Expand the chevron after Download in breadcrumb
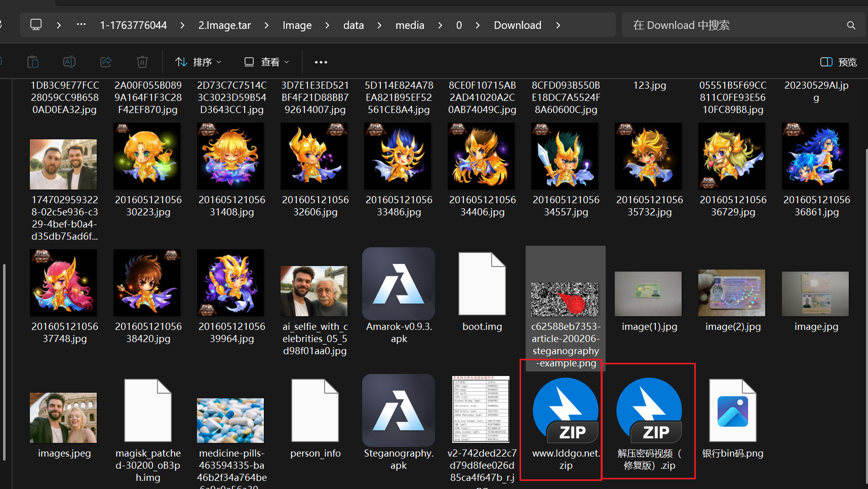This screenshot has width=868, height=489. click(x=558, y=25)
